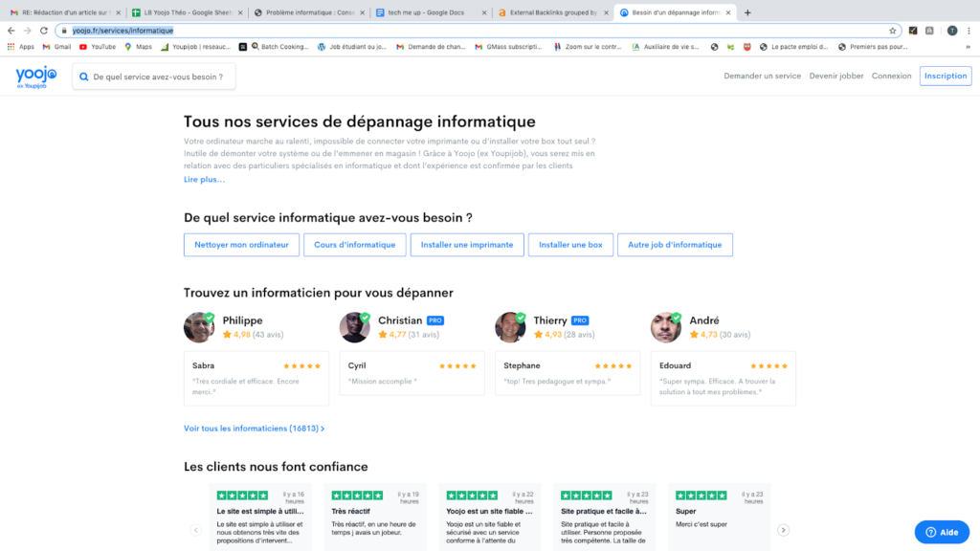Click the search magnifier icon in Yoojo search
This screenshot has width=980, height=551.
[84, 77]
